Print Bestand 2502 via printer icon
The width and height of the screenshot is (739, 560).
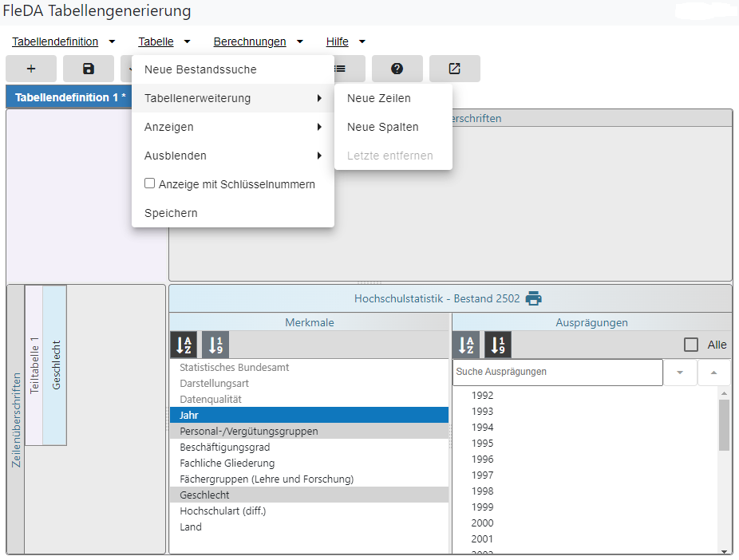click(533, 299)
